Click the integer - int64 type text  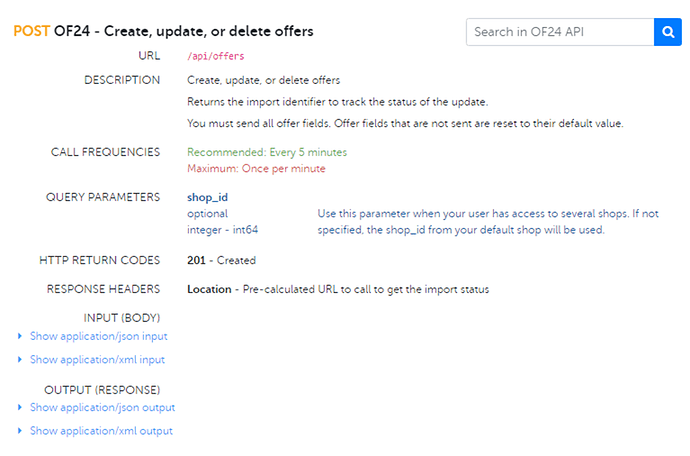222,230
